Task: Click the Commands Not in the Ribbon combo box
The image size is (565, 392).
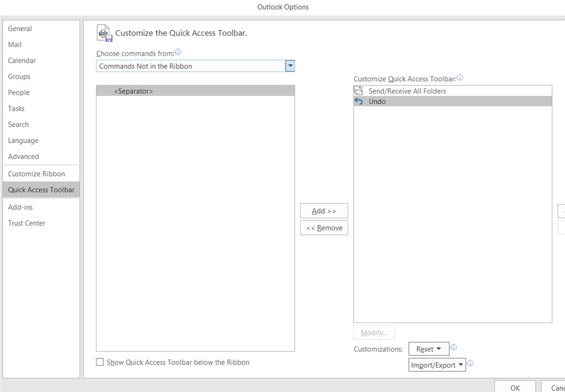Action: click(x=195, y=66)
